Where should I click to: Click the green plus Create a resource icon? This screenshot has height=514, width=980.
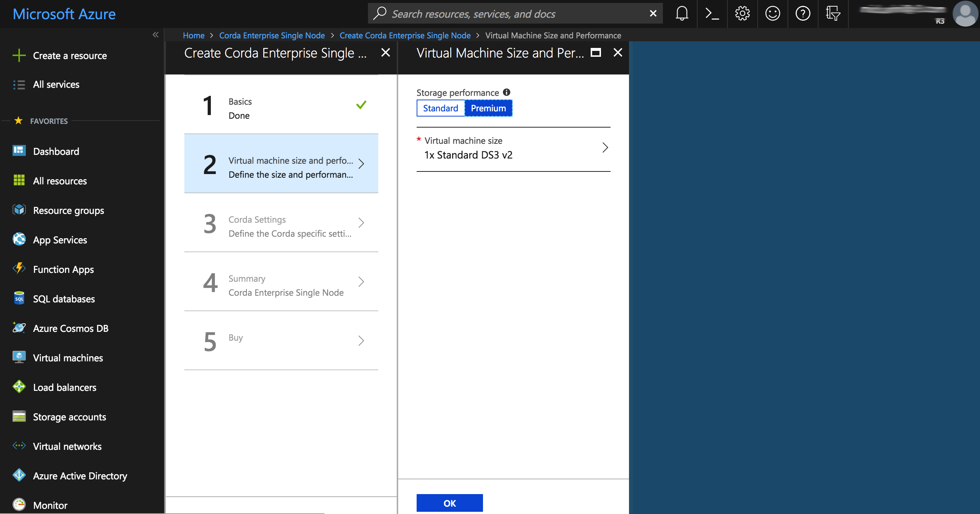coord(19,56)
